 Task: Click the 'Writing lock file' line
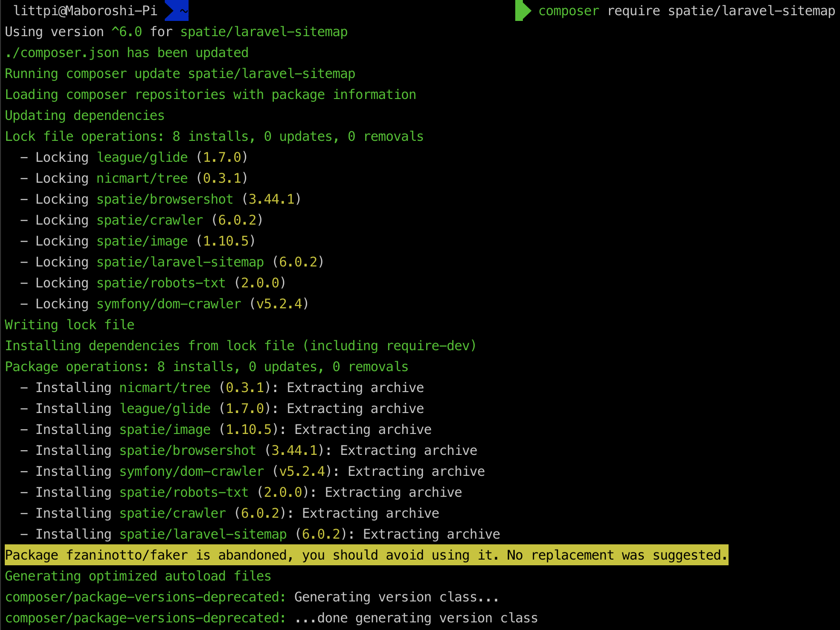(70, 325)
